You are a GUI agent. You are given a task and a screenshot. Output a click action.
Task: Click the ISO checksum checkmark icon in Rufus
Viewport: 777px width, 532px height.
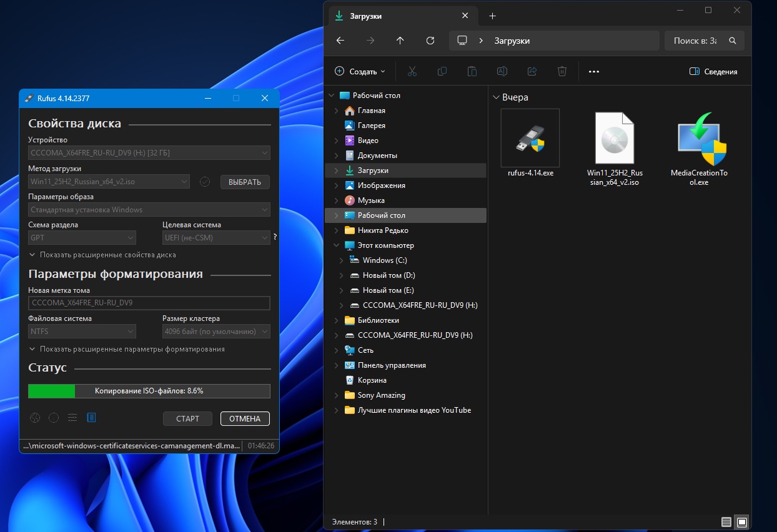[x=204, y=182]
